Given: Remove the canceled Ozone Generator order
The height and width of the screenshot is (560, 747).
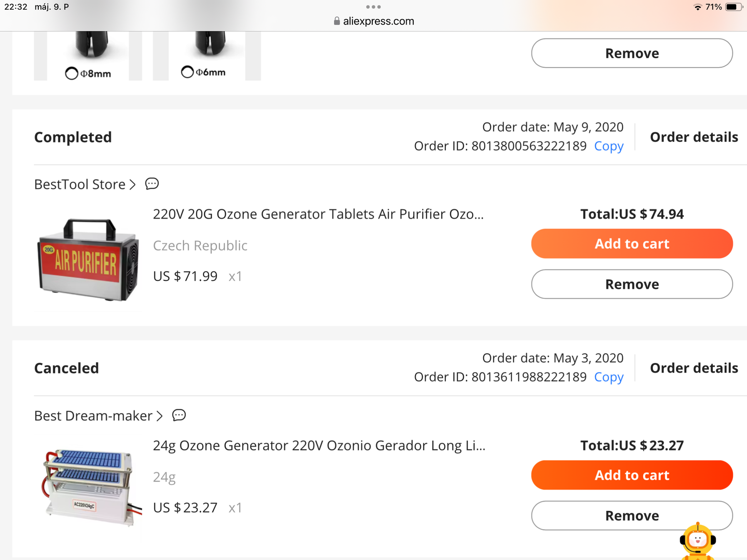Looking at the screenshot, I should 632,516.
